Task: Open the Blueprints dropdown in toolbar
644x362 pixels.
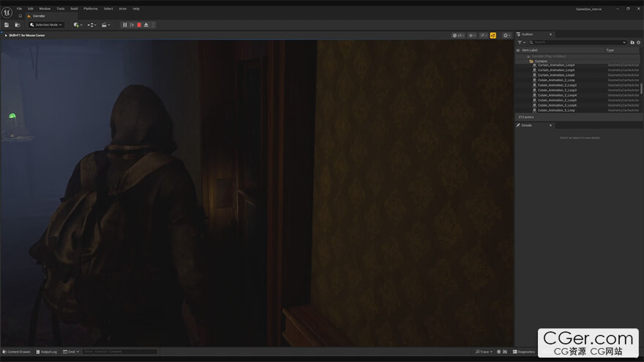Action: (91, 25)
